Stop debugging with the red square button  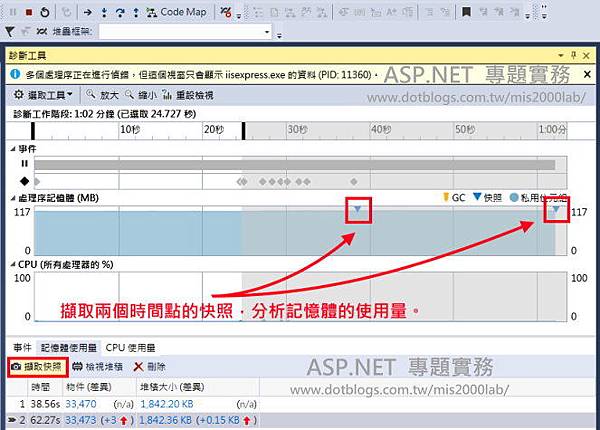pyautogui.click(x=28, y=12)
